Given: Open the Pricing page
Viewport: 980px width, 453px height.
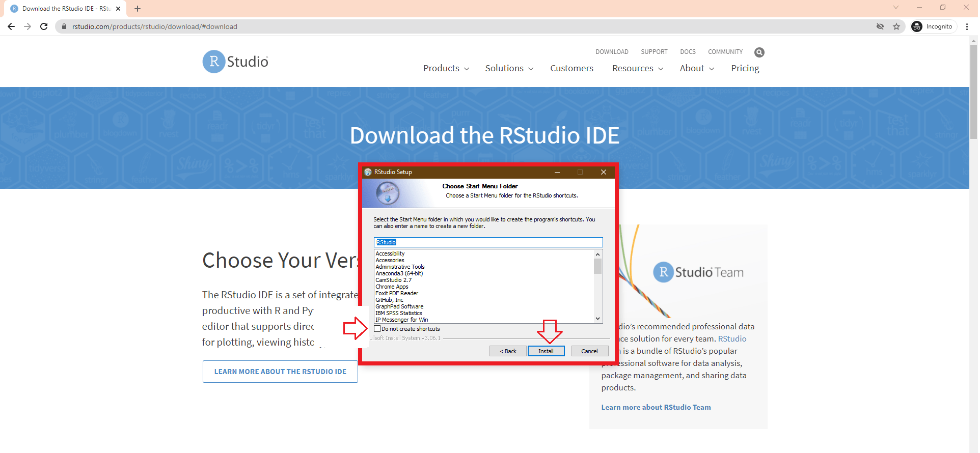Looking at the screenshot, I should coord(745,68).
